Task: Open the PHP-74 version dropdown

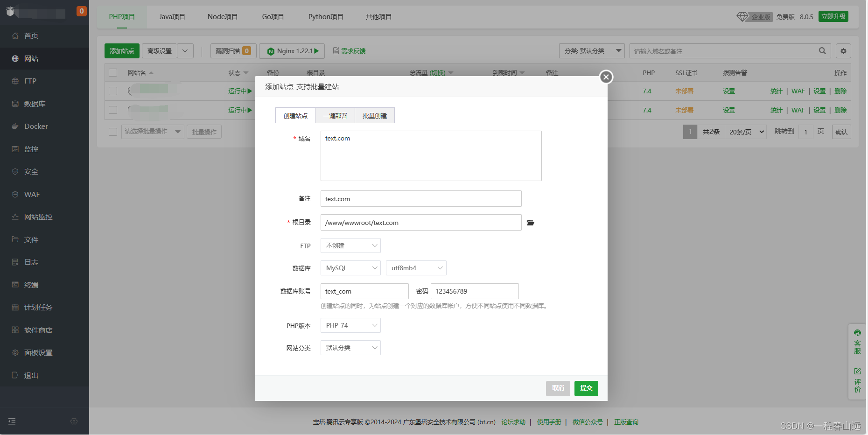Action: [350, 325]
